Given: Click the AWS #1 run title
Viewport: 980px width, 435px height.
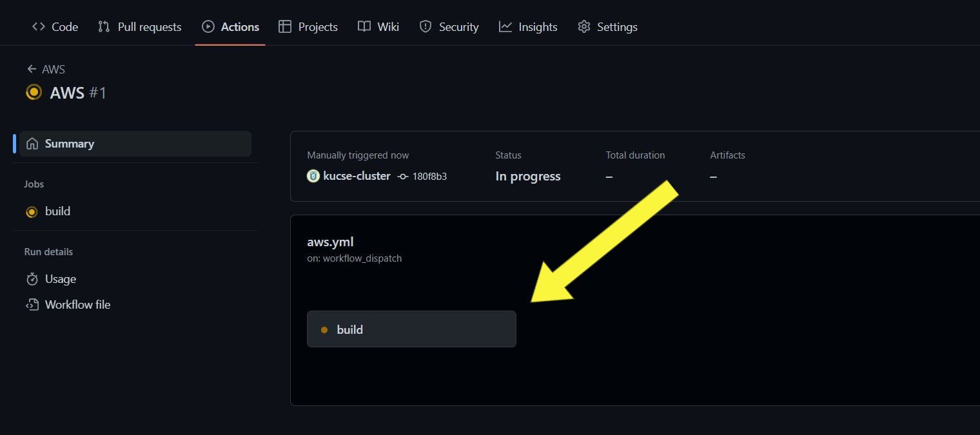Looking at the screenshot, I should click(x=78, y=93).
